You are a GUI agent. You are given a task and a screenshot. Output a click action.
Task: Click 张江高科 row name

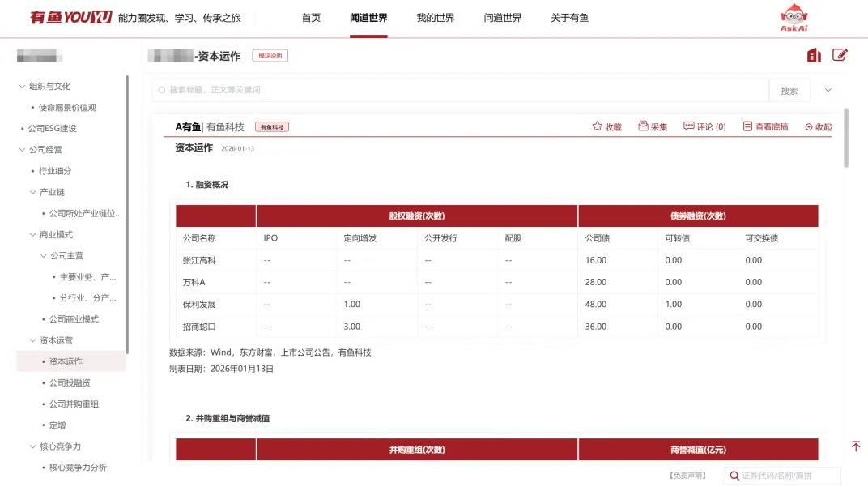tap(199, 260)
